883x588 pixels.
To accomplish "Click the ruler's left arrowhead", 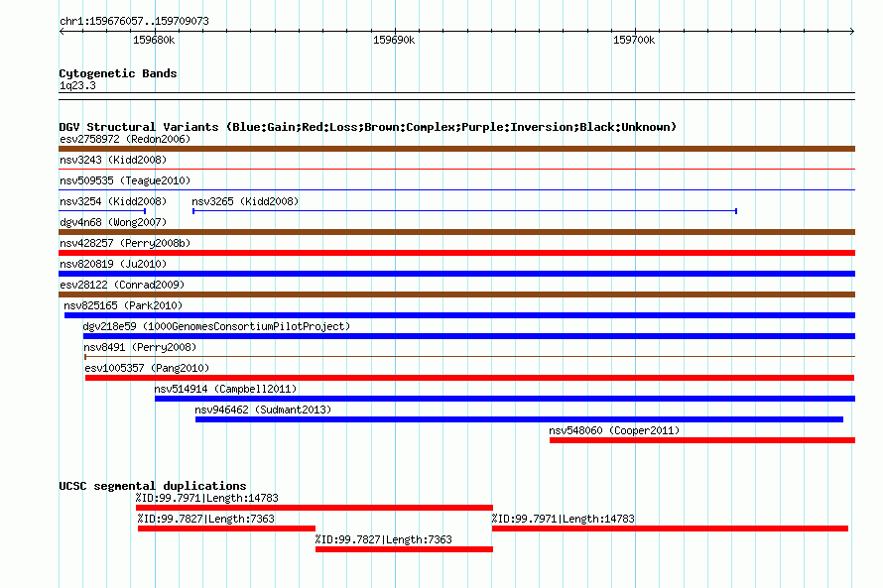I will 62,31.
